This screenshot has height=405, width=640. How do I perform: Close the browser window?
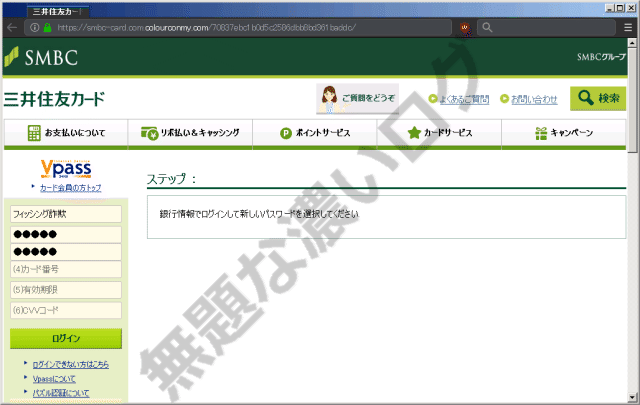[x=631, y=8]
